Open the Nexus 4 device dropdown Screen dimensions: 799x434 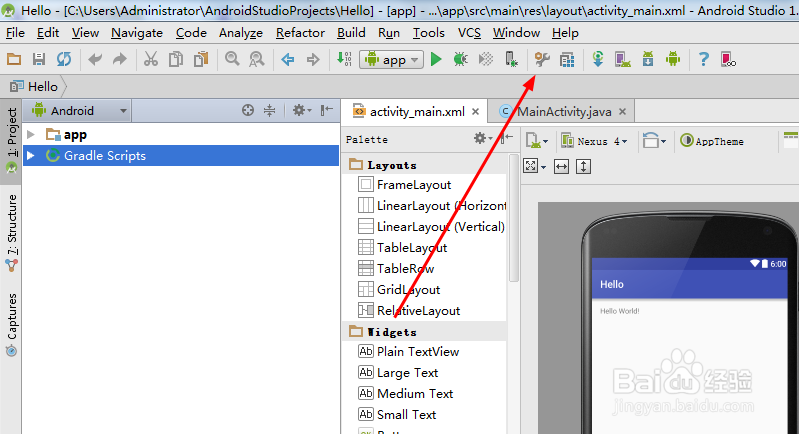(594, 141)
